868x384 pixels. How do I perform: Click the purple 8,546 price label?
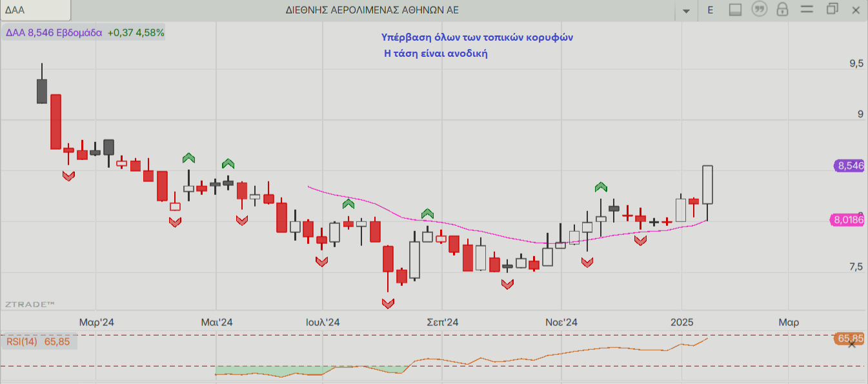click(850, 166)
